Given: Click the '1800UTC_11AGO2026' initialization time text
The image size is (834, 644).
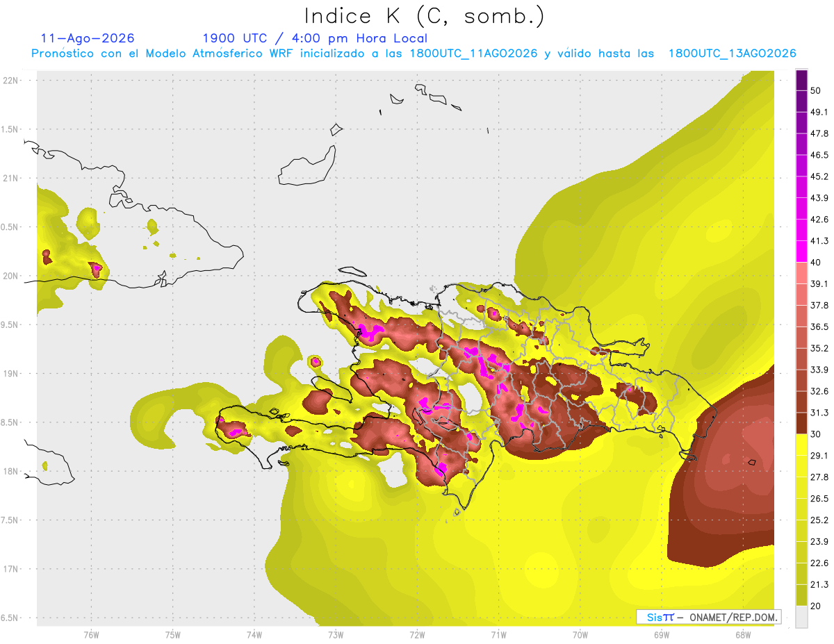Looking at the screenshot, I should pyautogui.click(x=474, y=53).
